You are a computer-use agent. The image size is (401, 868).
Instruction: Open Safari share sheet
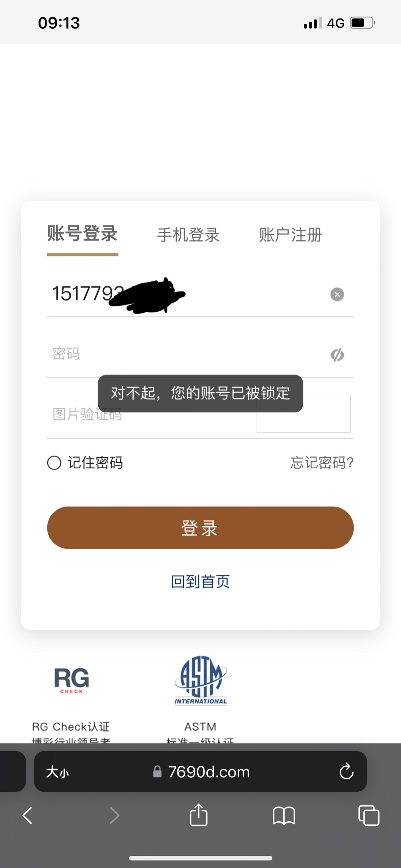199,815
